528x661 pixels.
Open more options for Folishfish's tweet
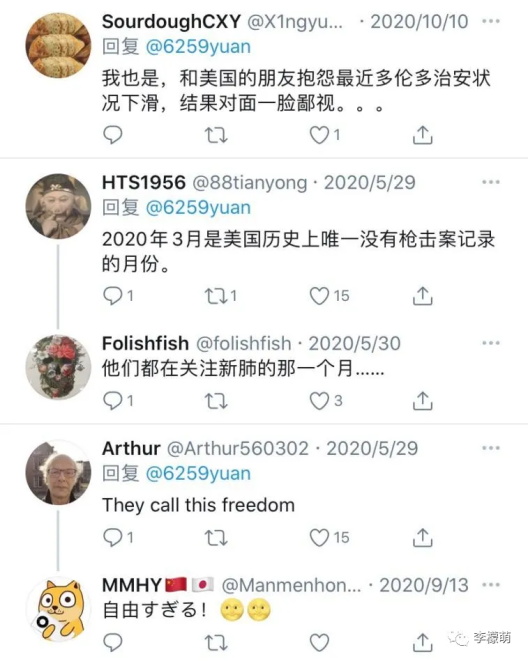point(491,343)
